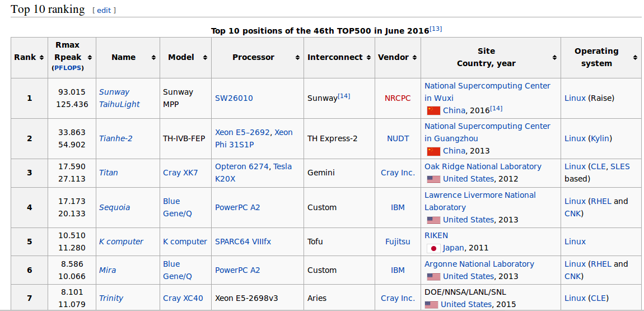Open Kylin operating system link

(x=600, y=138)
